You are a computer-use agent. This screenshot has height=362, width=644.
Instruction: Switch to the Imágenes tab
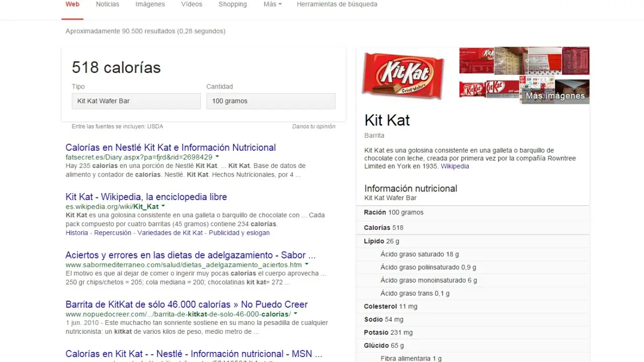[150, 5]
